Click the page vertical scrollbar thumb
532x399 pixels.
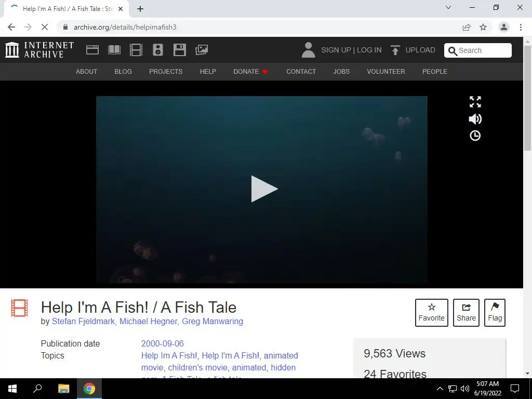(x=527, y=98)
